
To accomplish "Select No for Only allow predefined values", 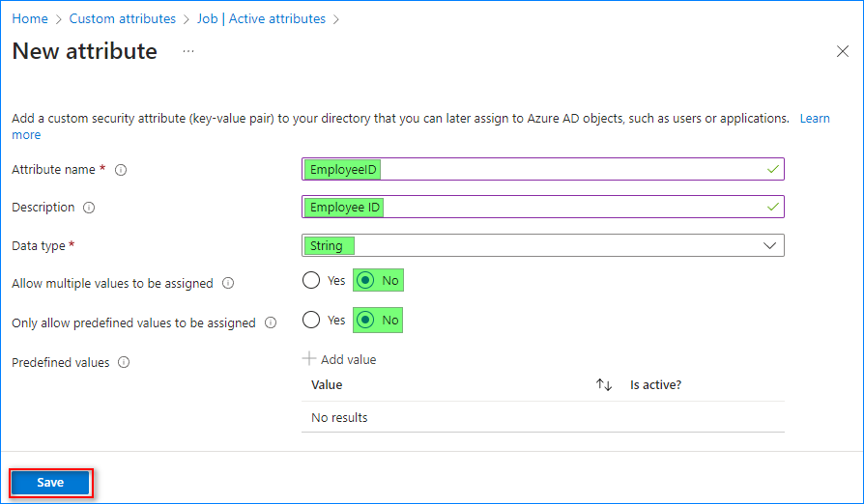I will [365, 321].
